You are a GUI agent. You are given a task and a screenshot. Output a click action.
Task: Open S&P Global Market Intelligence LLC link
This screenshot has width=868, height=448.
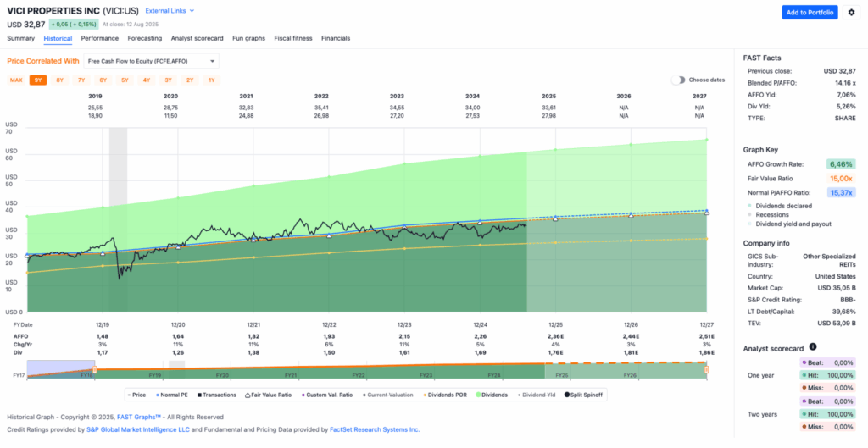pyautogui.click(x=138, y=429)
